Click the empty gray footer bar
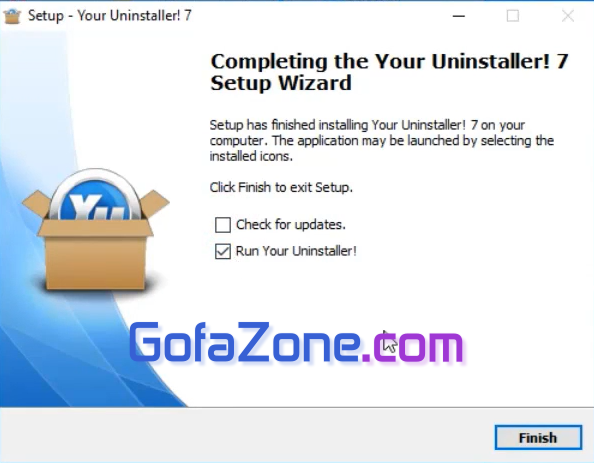 click(x=246, y=436)
